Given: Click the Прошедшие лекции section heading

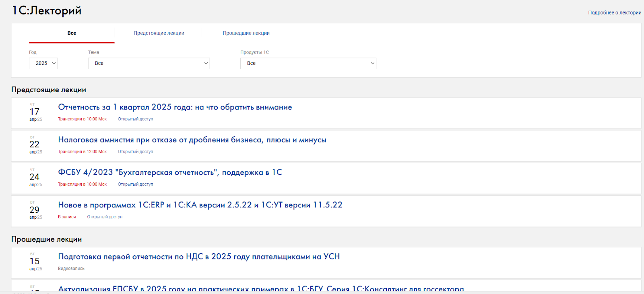Looking at the screenshot, I should tap(47, 239).
